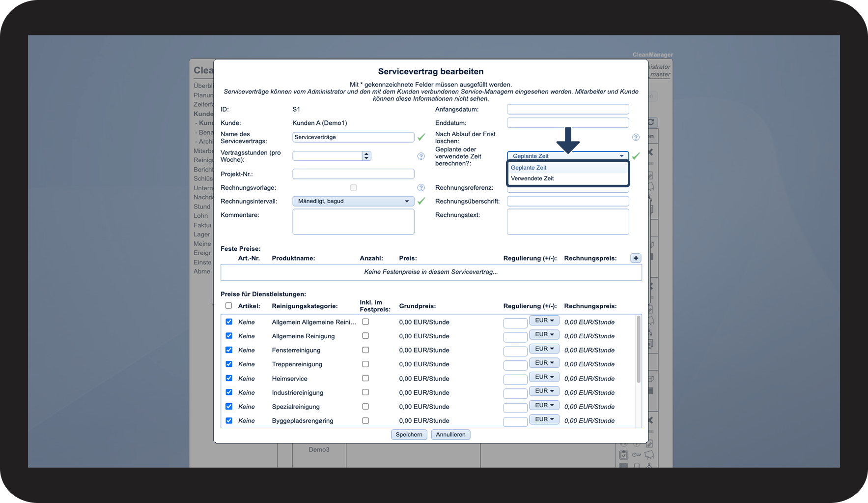This screenshot has height=503, width=868.
Task: Focus the Kommentare text area
Action: point(353,222)
